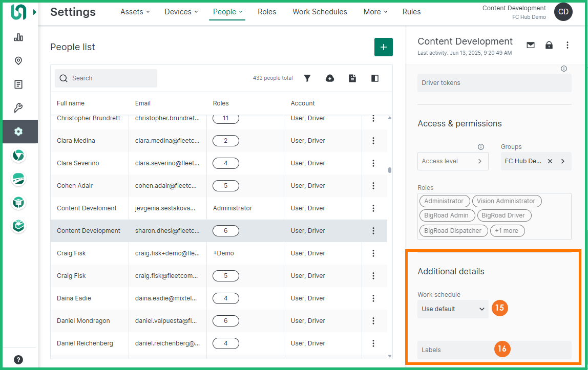Expand the Access level selector

452,161
